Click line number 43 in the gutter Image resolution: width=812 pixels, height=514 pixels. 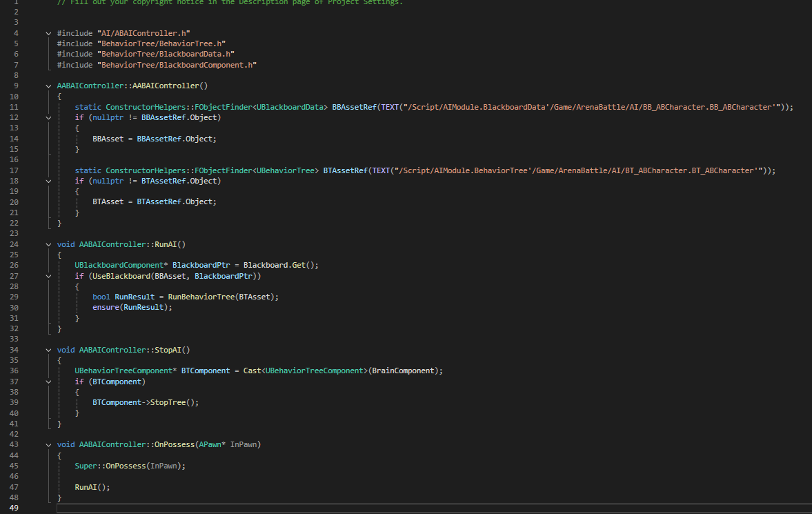click(14, 444)
